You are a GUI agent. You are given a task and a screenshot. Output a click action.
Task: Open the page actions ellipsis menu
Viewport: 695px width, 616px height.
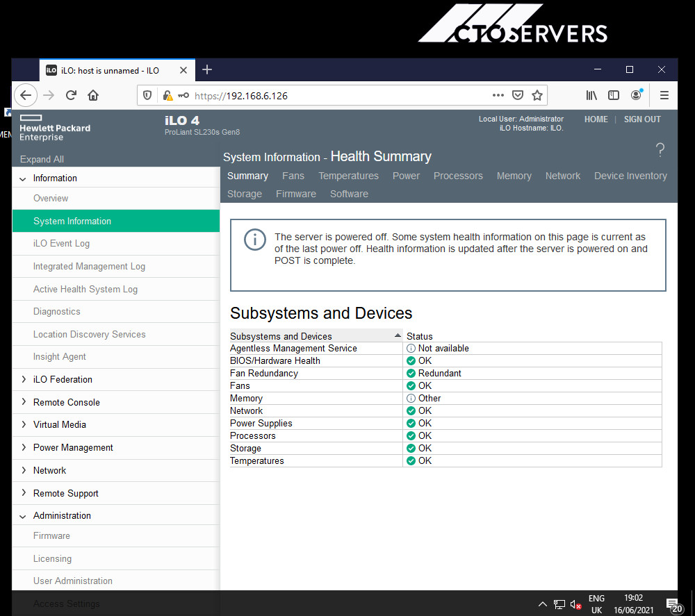point(498,95)
